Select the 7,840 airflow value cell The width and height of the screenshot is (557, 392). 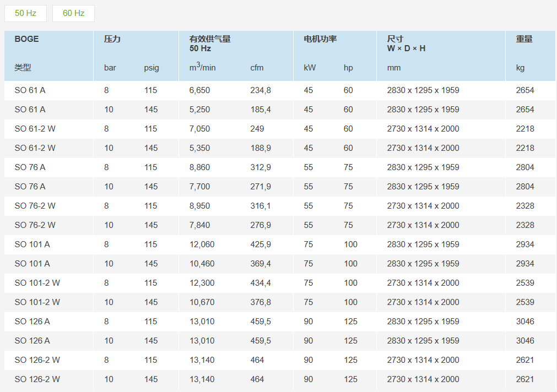click(x=199, y=225)
